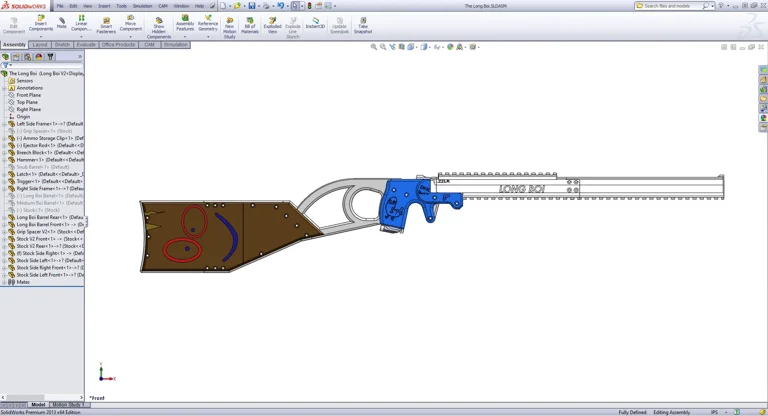768x416 pixels.
Task: Toggle Show Hidden Components
Action: pos(159,25)
